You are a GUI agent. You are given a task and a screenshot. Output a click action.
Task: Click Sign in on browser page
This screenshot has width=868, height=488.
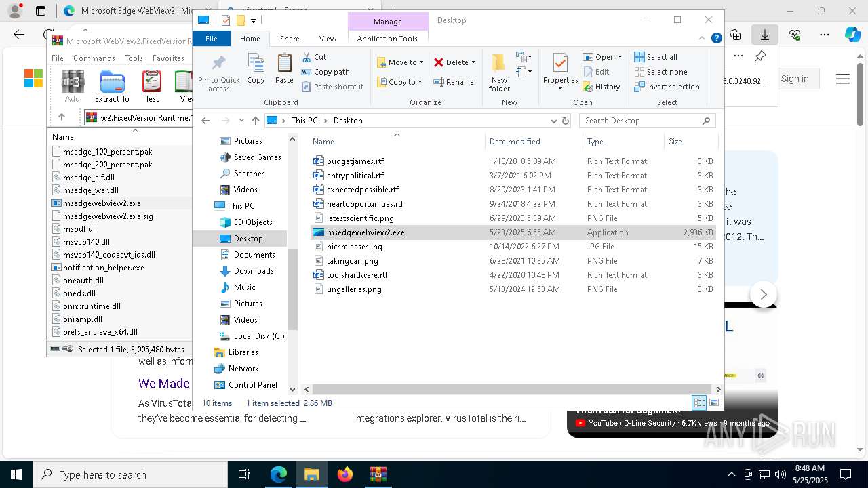[x=795, y=79]
